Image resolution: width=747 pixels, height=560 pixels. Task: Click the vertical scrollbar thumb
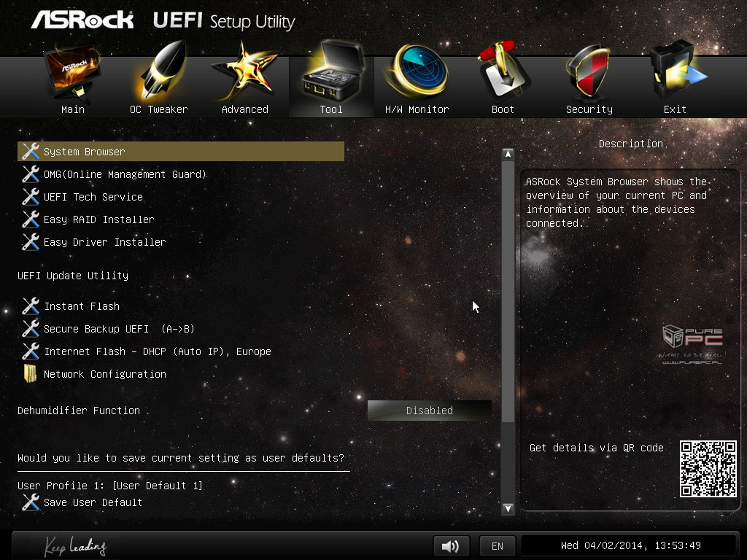pos(508,292)
